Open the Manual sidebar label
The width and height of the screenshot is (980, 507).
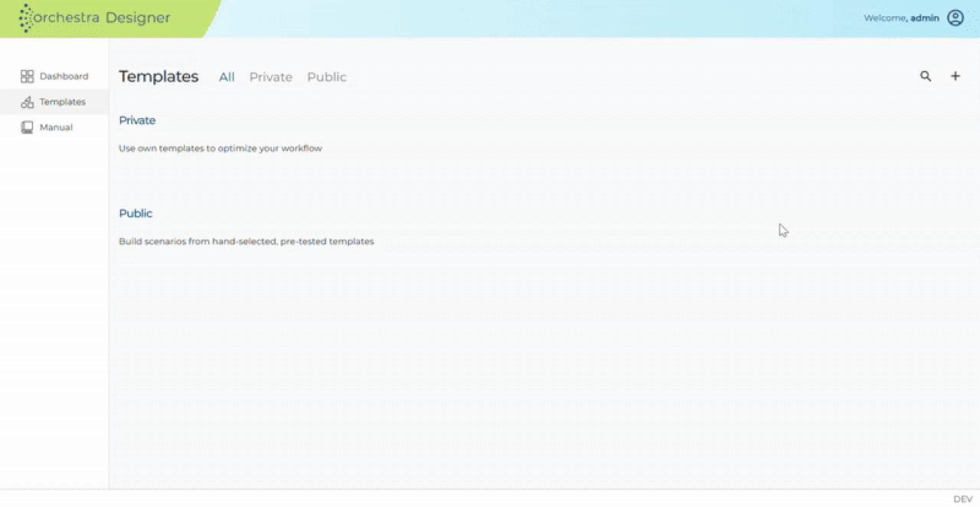coord(57,127)
